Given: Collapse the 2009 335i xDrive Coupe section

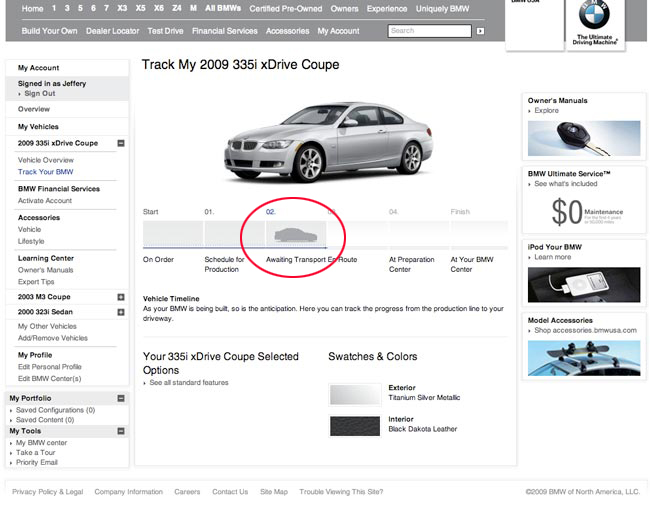Looking at the screenshot, I should pos(121,143).
